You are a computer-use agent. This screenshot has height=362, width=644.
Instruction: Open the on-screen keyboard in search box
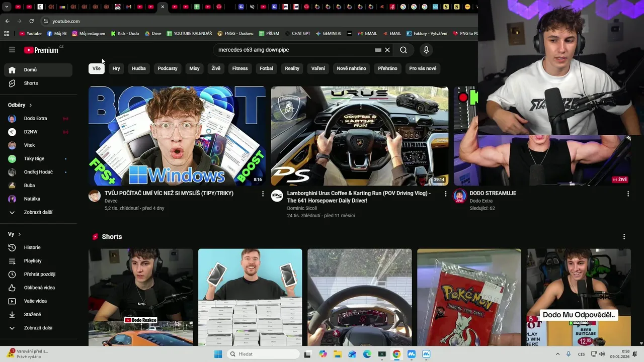pyautogui.click(x=378, y=50)
